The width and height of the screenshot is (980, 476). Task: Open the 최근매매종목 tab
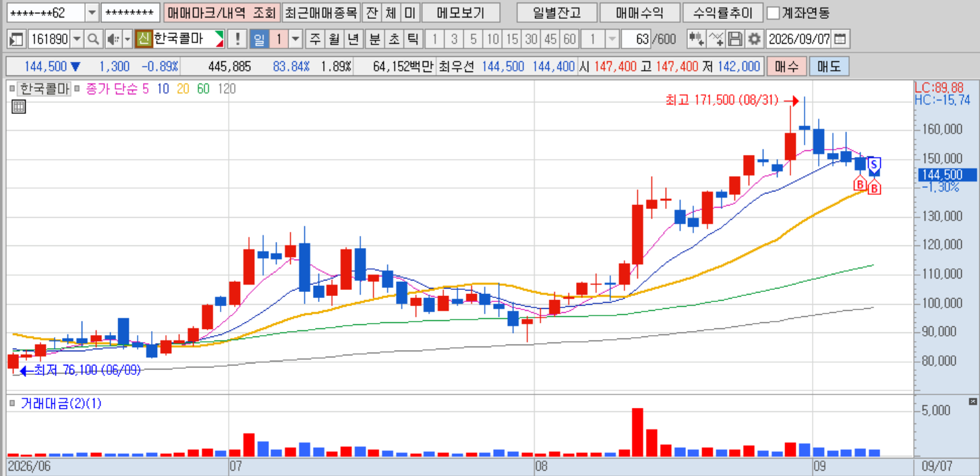(320, 13)
